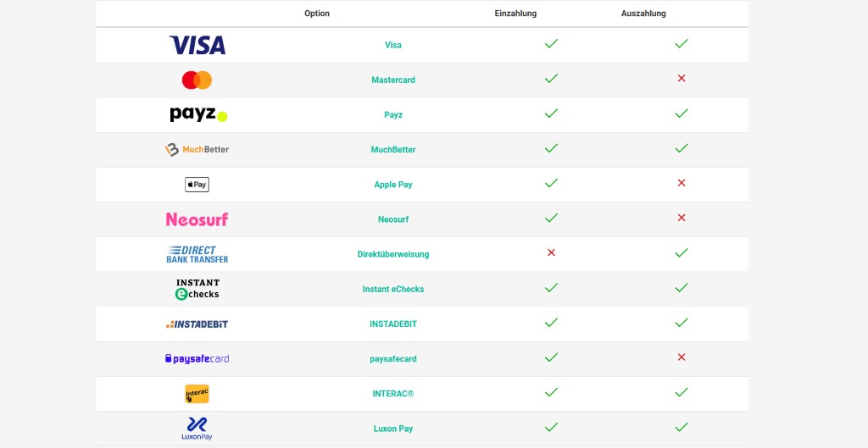The image size is (868, 448).
Task: Open the Visa payment link
Action: [x=393, y=45]
